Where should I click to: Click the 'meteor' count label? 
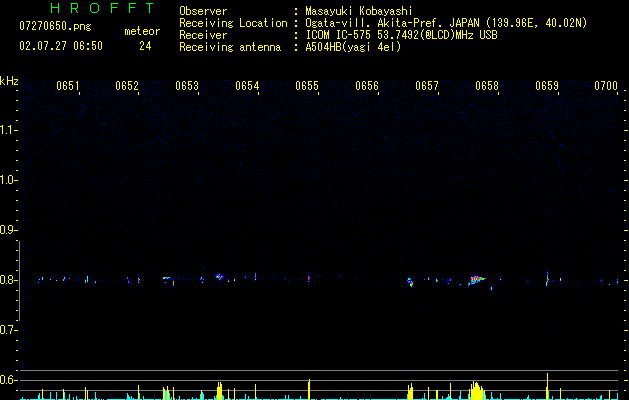(x=142, y=31)
